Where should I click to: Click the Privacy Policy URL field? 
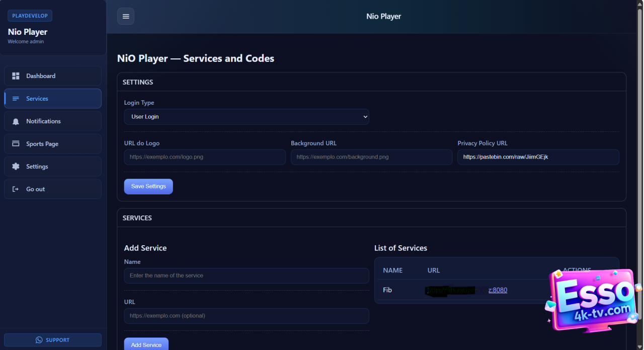(x=537, y=157)
